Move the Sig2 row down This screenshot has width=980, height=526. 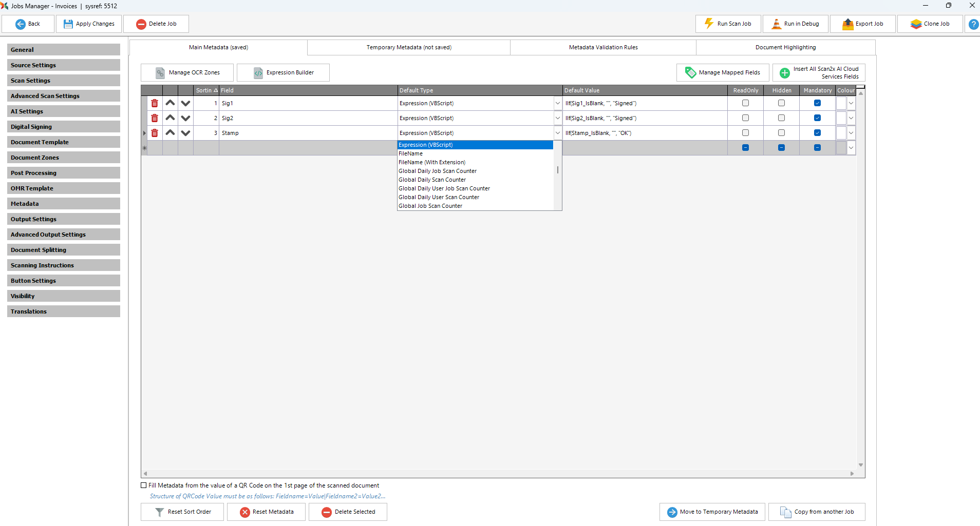pos(185,118)
